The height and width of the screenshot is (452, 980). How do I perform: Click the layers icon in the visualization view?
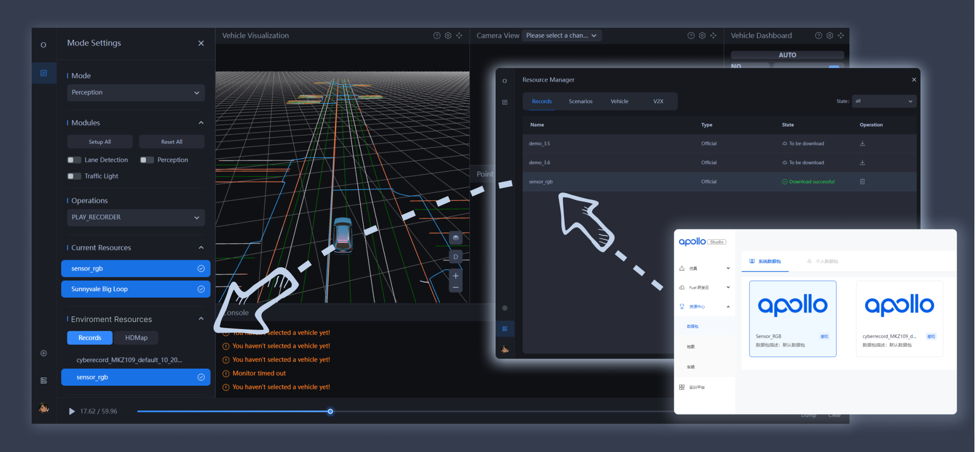pos(455,238)
